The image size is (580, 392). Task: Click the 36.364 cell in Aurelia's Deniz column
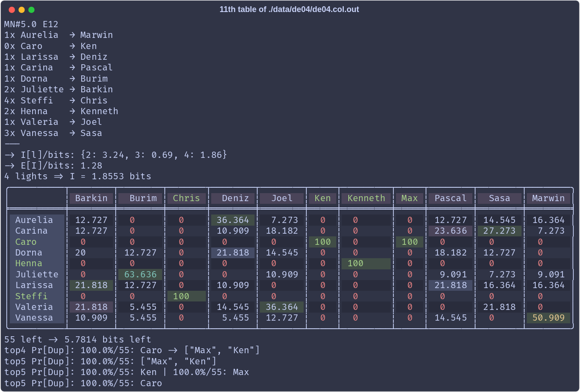click(x=233, y=220)
